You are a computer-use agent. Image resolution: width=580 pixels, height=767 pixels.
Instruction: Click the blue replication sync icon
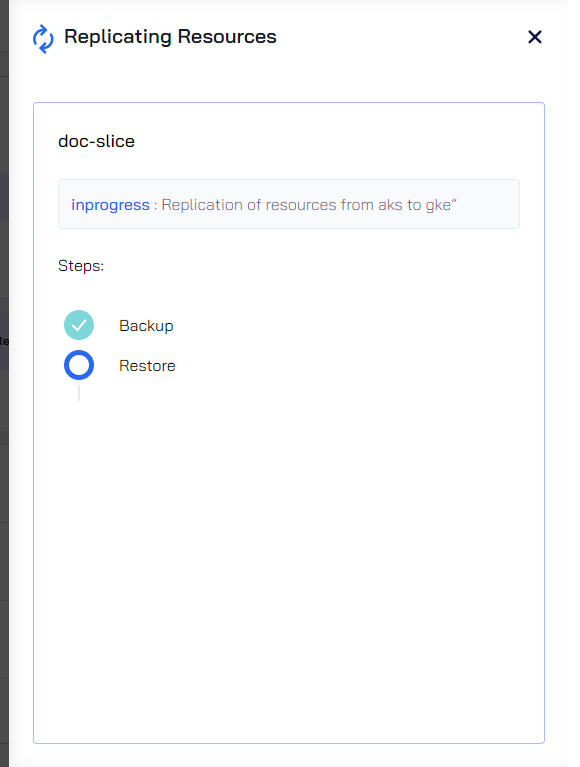43,38
